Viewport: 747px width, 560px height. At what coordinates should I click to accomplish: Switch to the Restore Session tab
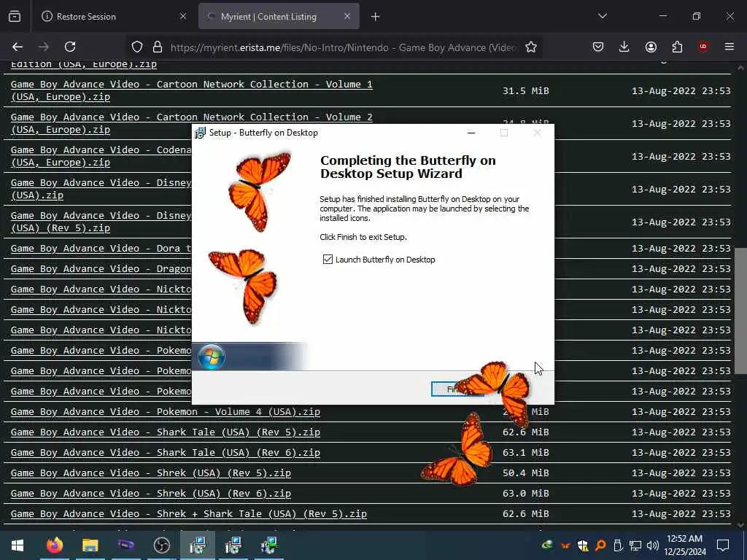point(113,17)
